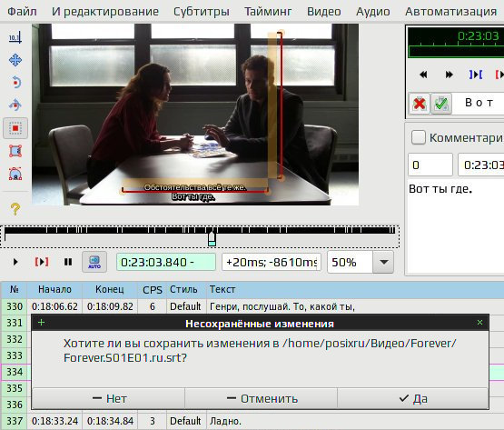Click the CPS column header
This screenshot has height=430, width=504.
(x=153, y=289)
